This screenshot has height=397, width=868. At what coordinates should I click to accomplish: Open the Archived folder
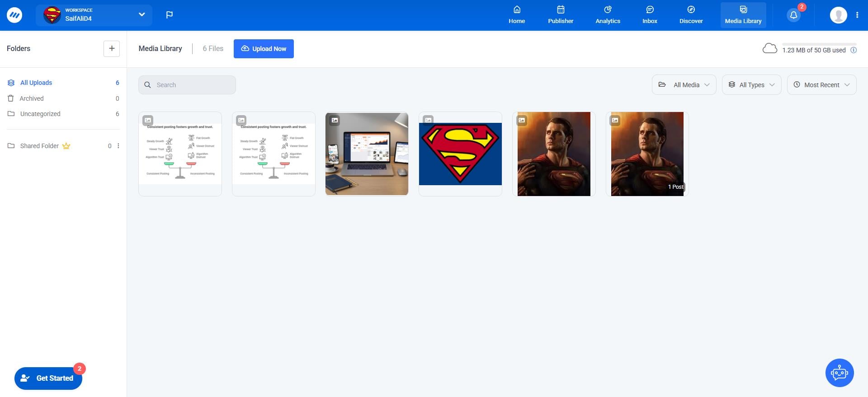[63, 98]
